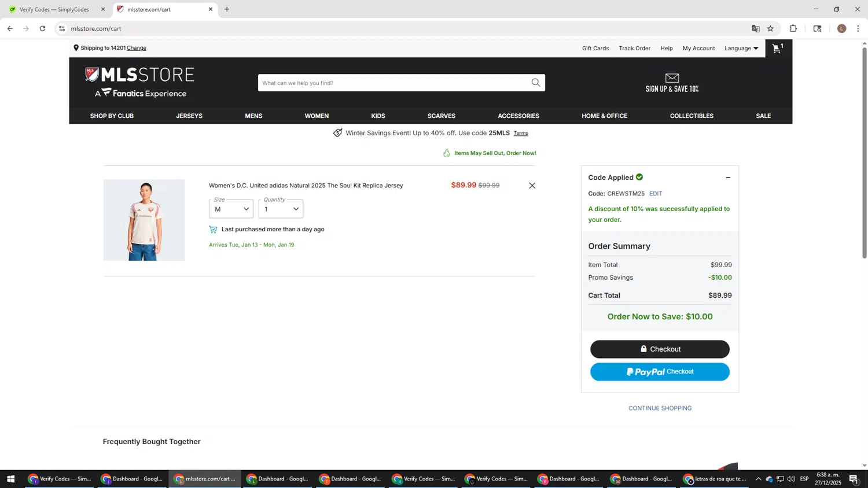The height and width of the screenshot is (488, 868).
Task: Reload the page
Action: coord(42,28)
